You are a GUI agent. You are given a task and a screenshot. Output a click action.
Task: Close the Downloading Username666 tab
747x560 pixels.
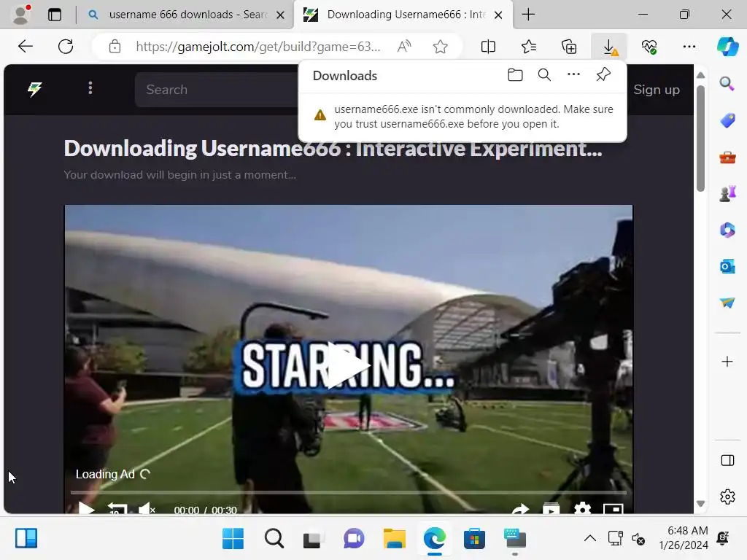click(498, 15)
